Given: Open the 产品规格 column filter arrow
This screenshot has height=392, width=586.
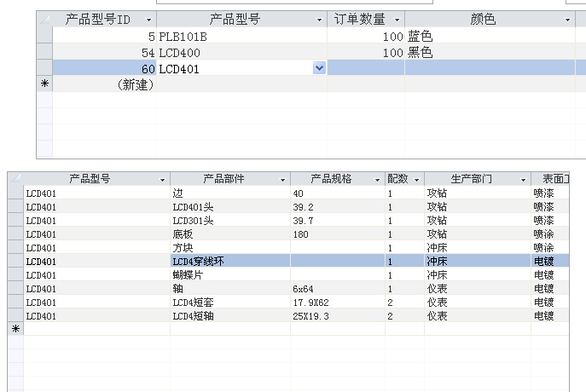Looking at the screenshot, I should pos(378,180).
